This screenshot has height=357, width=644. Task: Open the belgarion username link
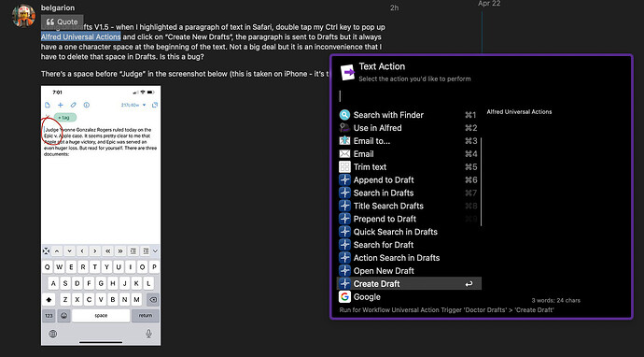point(58,7)
